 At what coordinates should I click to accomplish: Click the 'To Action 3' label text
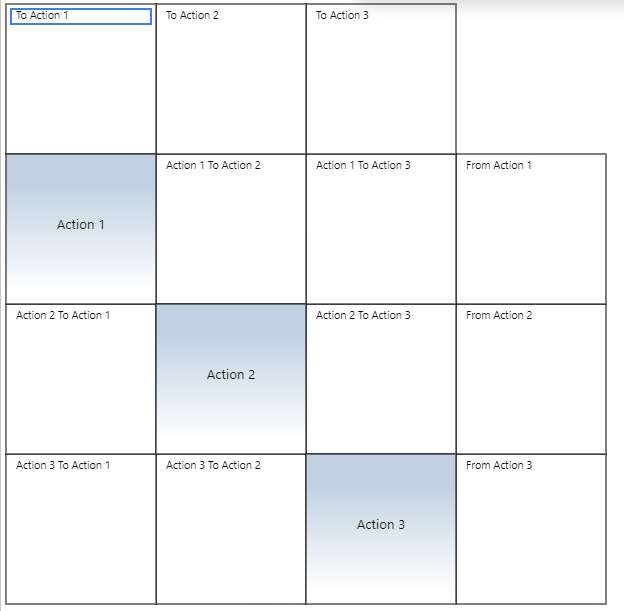click(x=342, y=15)
